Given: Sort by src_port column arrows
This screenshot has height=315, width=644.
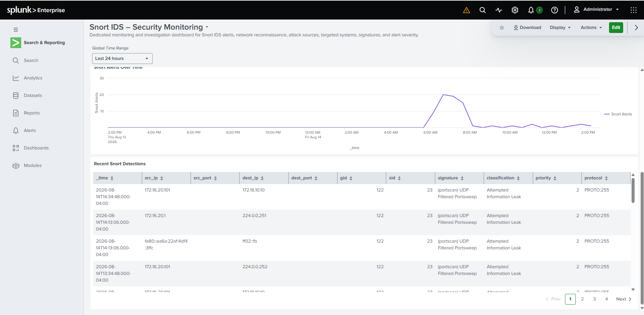Looking at the screenshot, I should tap(215, 178).
